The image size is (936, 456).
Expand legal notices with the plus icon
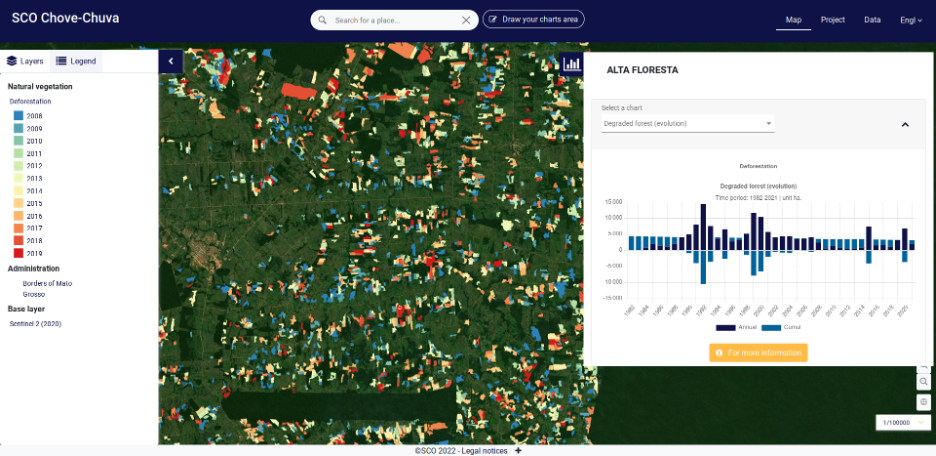518,451
